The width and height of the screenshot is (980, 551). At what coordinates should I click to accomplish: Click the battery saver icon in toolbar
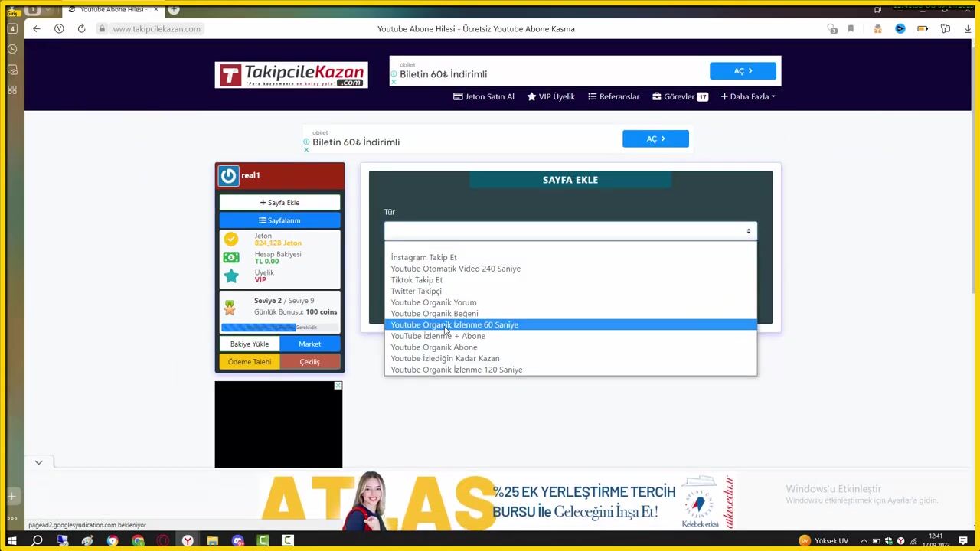(923, 29)
